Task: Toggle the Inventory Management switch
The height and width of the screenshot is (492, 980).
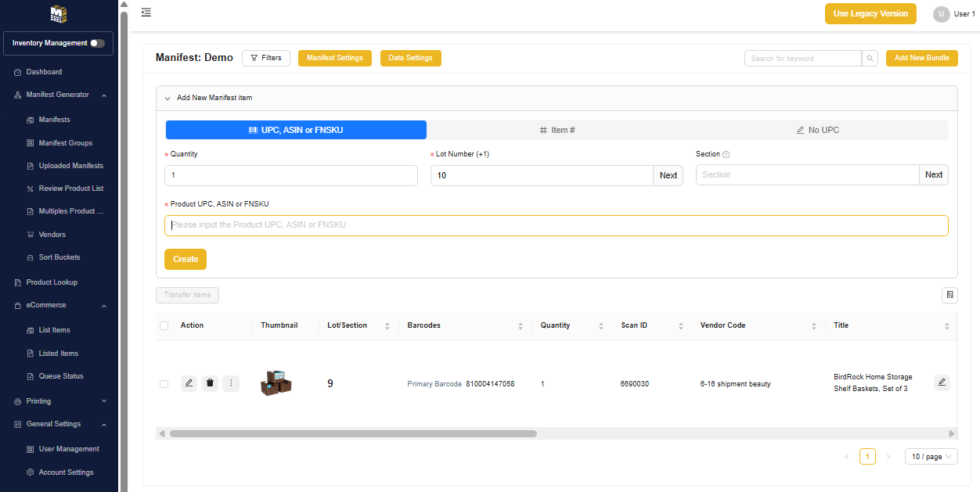Action: [97, 44]
